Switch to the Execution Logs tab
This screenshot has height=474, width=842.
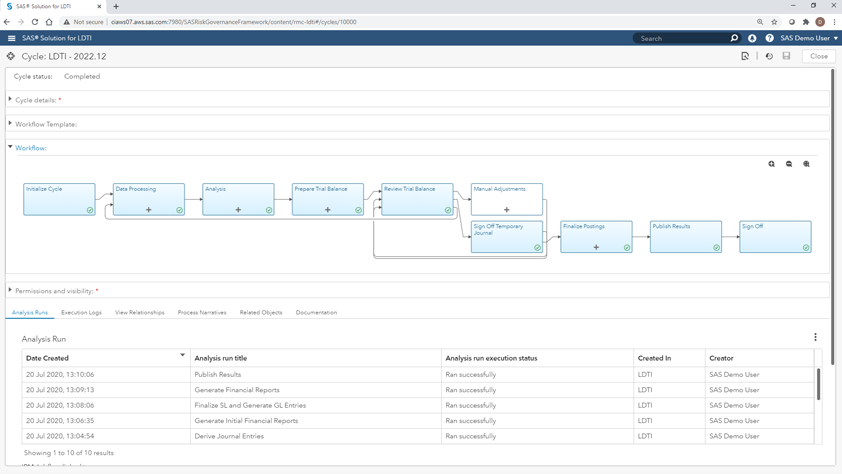pyautogui.click(x=81, y=312)
